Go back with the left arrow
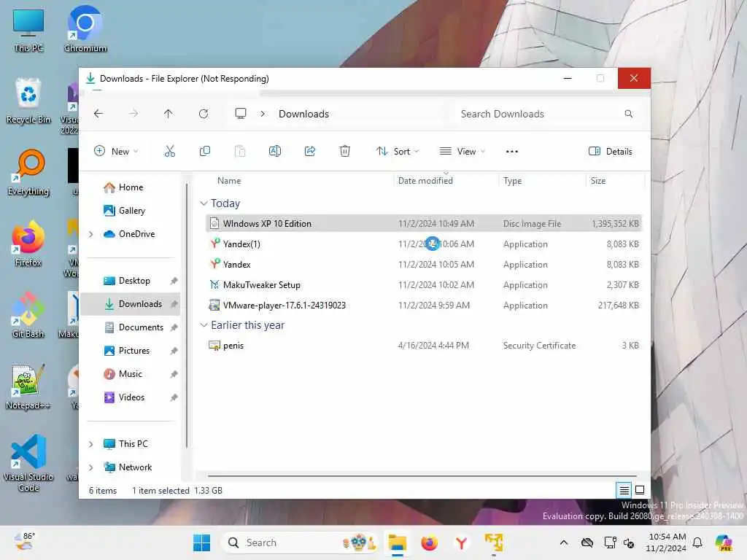This screenshot has height=560, width=747. (98, 114)
